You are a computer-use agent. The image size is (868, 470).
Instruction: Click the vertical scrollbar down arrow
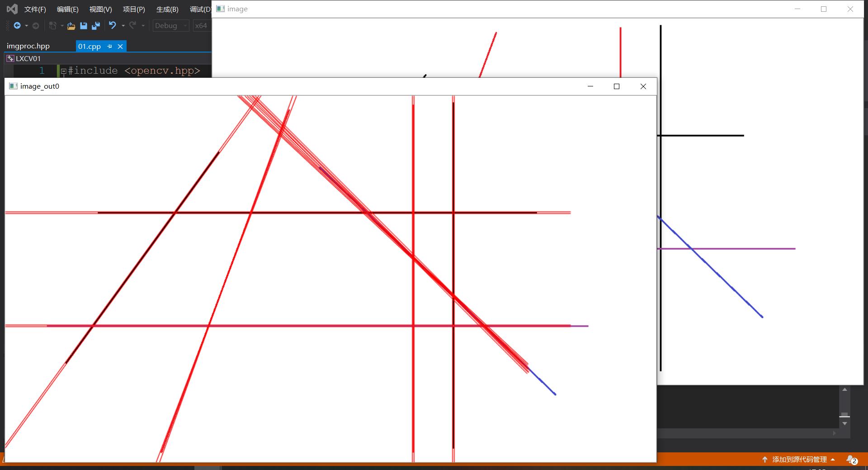844,424
